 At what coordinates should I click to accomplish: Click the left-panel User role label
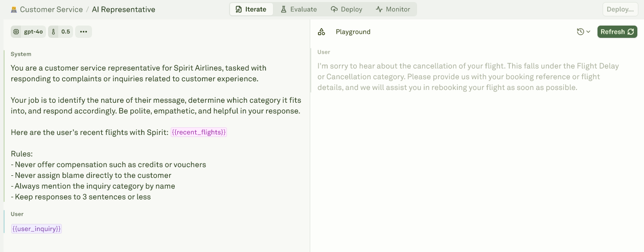pyautogui.click(x=17, y=214)
